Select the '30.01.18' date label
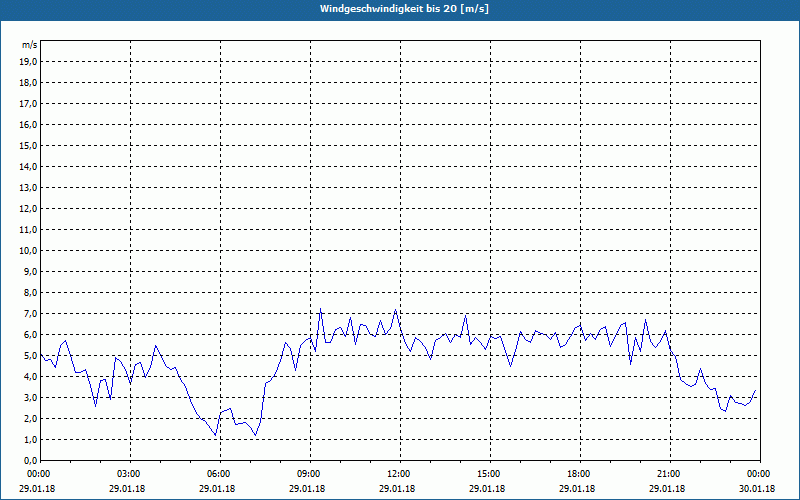The width and height of the screenshot is (800, 500). coord(757,489)
